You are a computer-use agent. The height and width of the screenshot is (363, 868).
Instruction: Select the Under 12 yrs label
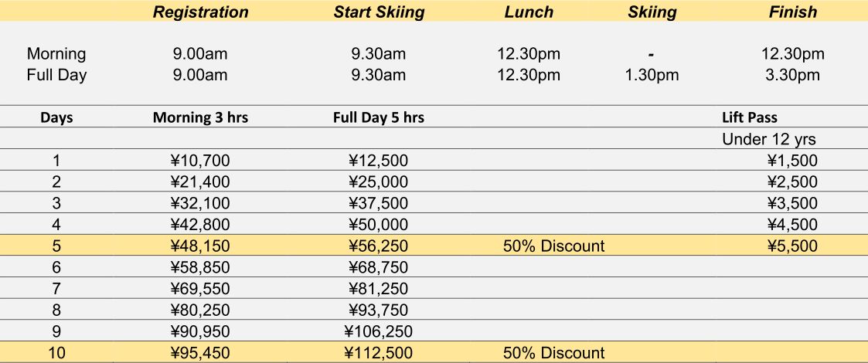769,140
